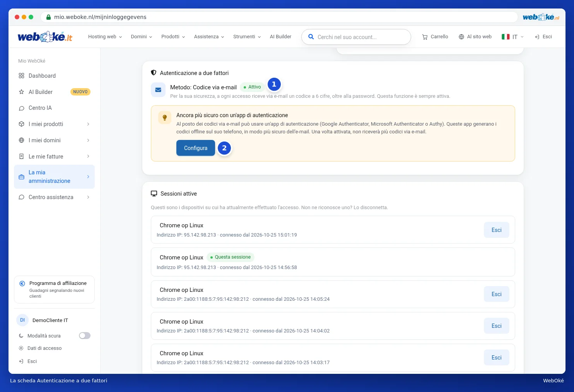Open the Strumenti dropdown menu

[x=247, y=37]
